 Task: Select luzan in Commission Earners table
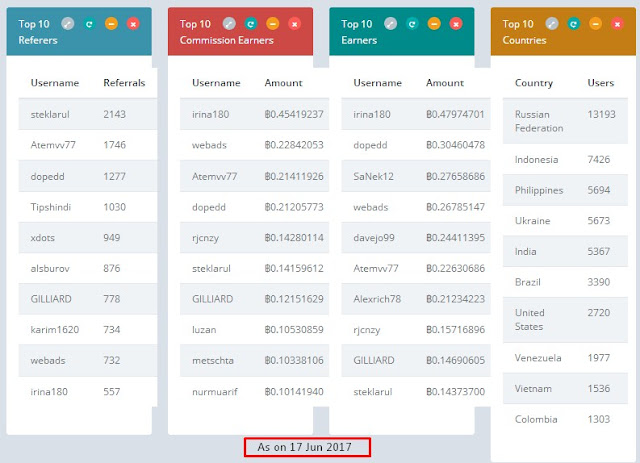click(x=204, y=329)
